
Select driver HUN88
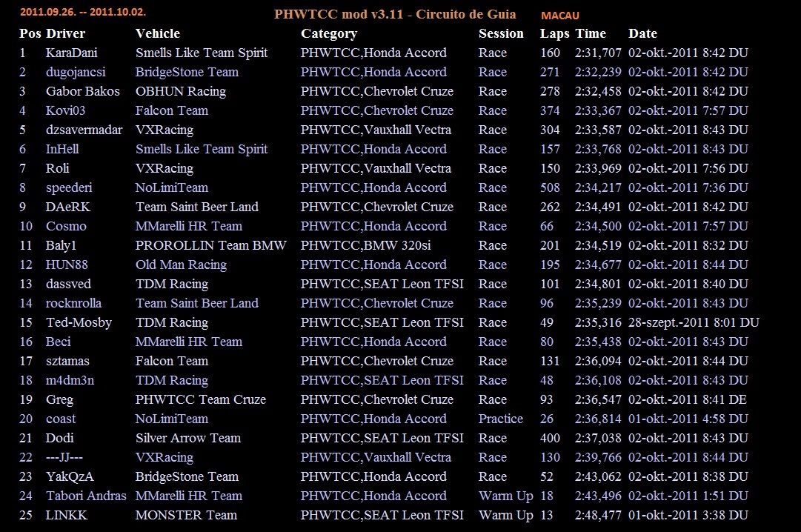[x=67, y=265]
